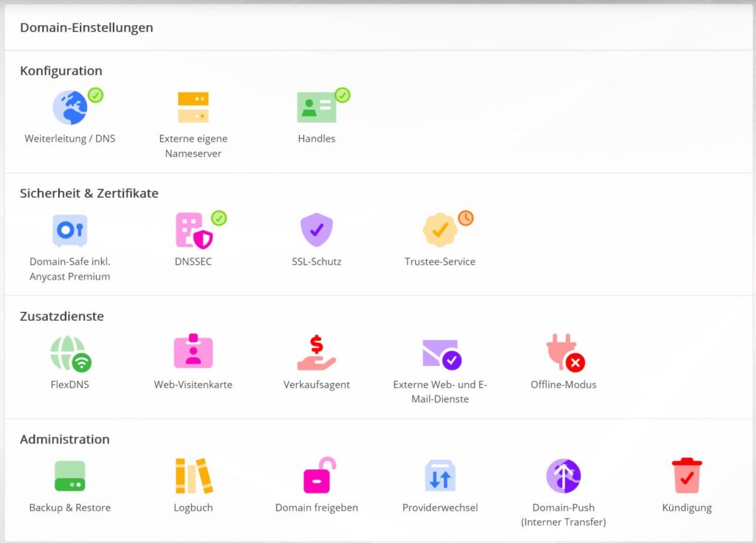
Task: Open the Weiterleitung / DNS globe icon
Action: (x=70, y=108)
